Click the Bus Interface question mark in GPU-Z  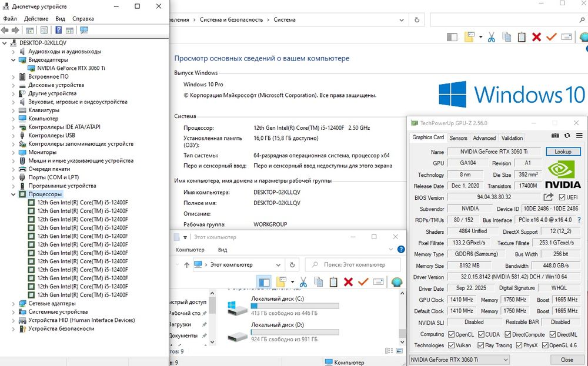click(x=579, y=220)
